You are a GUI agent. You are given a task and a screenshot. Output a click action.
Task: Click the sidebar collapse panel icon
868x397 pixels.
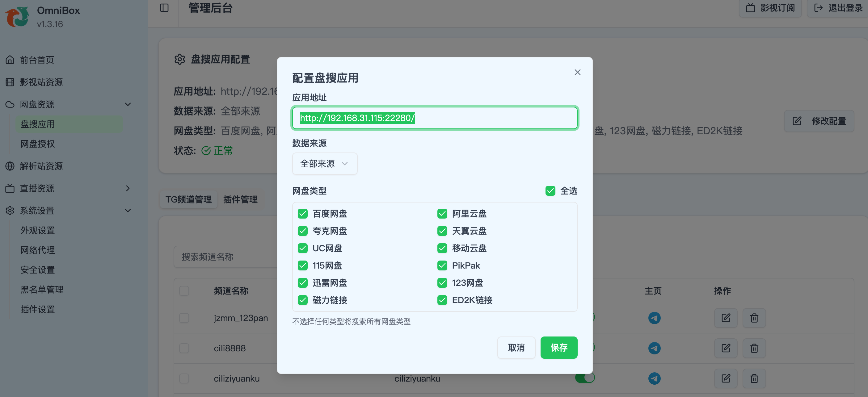(164, 8)
